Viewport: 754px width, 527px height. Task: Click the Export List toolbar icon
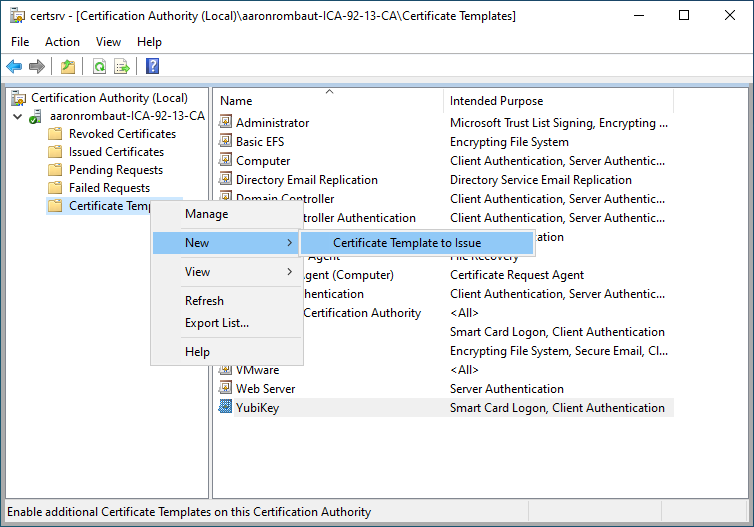coord(122,67)
